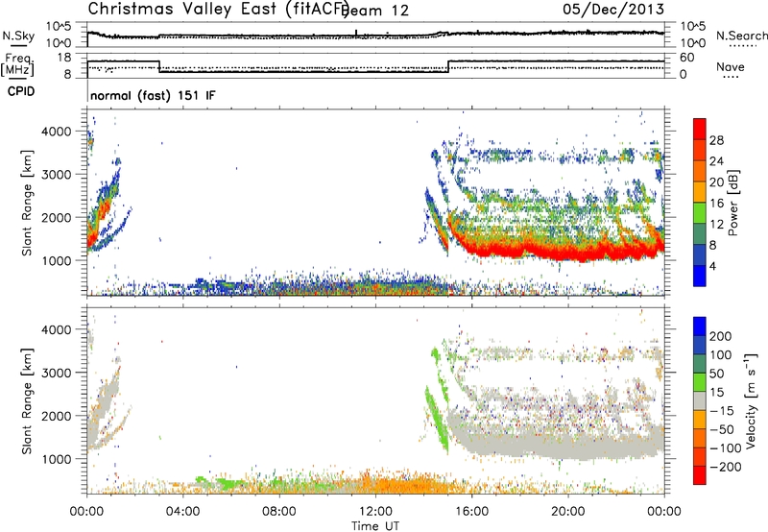
Task: Click the green streak near 14:30 in velocity panel
Action: click(436, 417)
